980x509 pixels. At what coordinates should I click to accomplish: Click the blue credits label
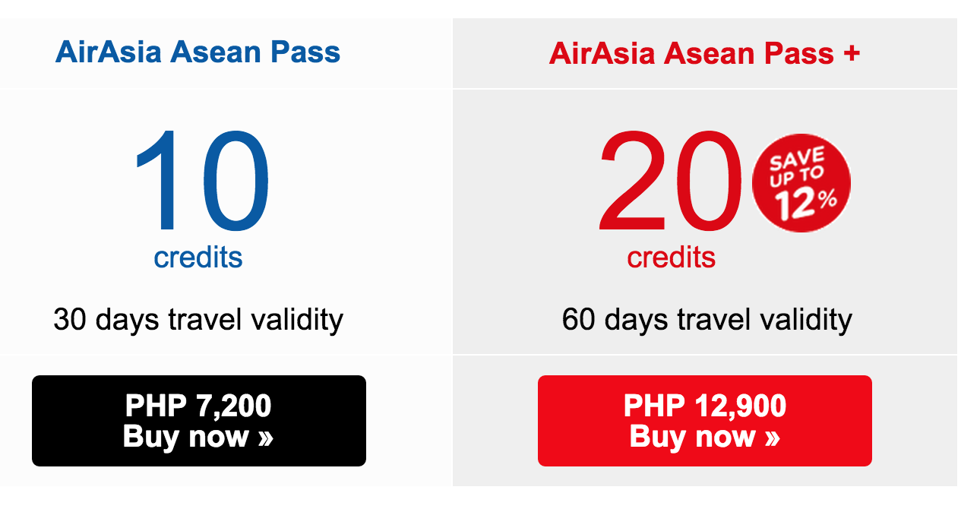coord(198,258)
